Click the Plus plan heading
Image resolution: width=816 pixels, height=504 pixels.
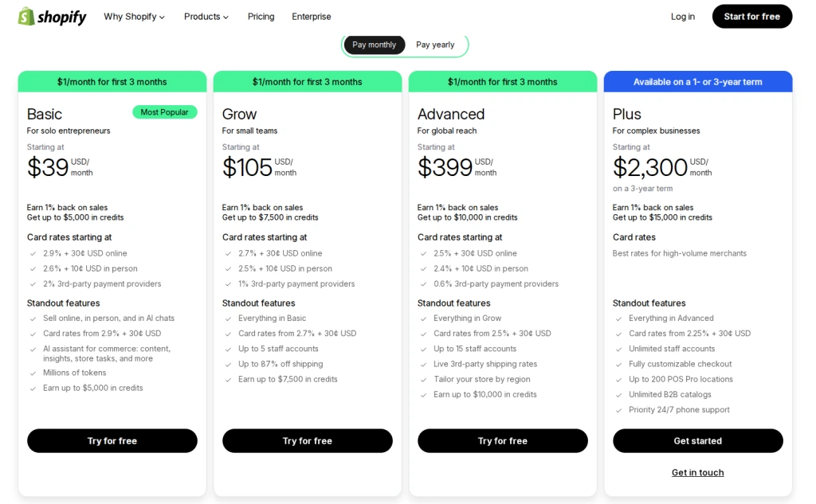coord(626,114)
